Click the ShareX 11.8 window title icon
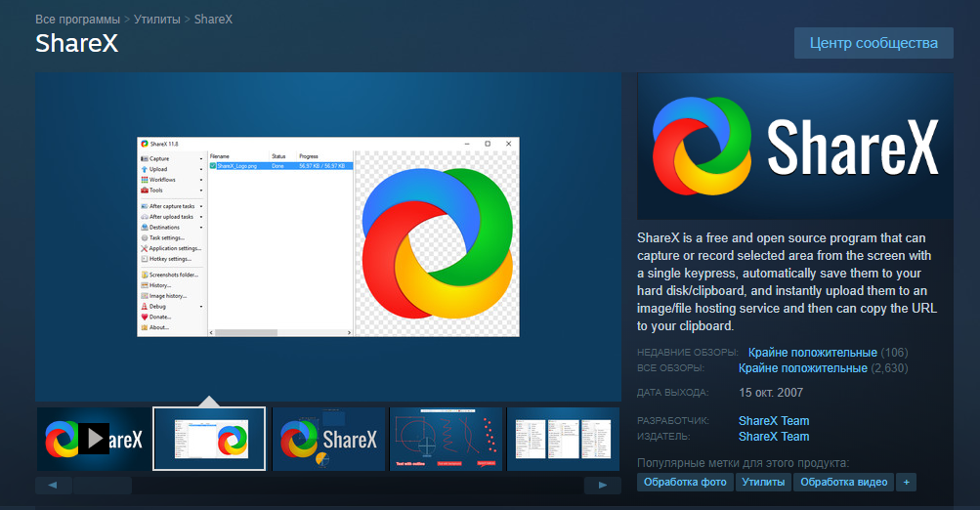 pyautogui.click(x=145, y=144)
